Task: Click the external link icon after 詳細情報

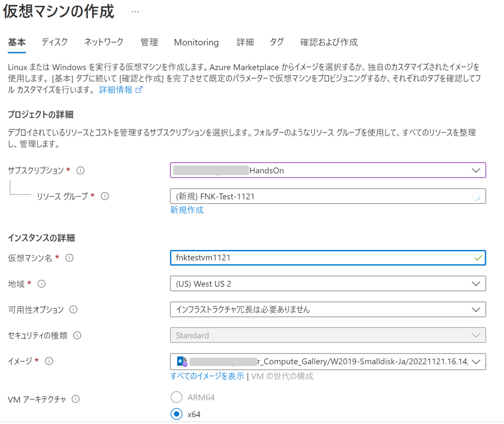Action: [139, 90]
